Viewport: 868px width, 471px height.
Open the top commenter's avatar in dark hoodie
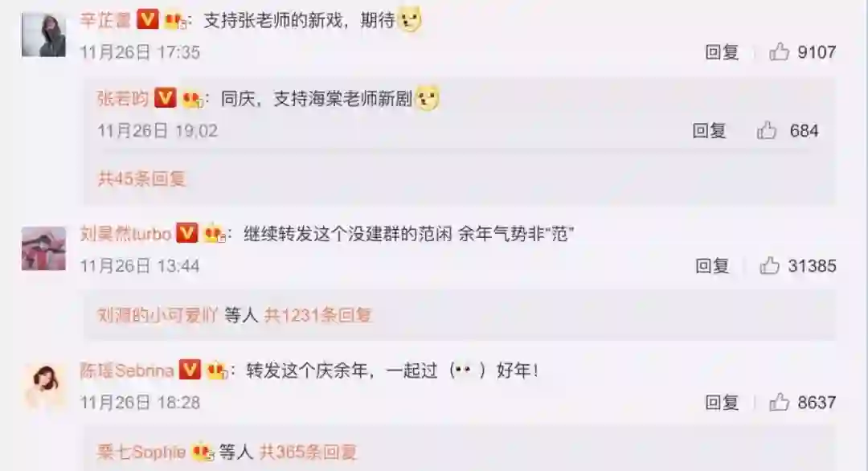(x=43, y=35)
